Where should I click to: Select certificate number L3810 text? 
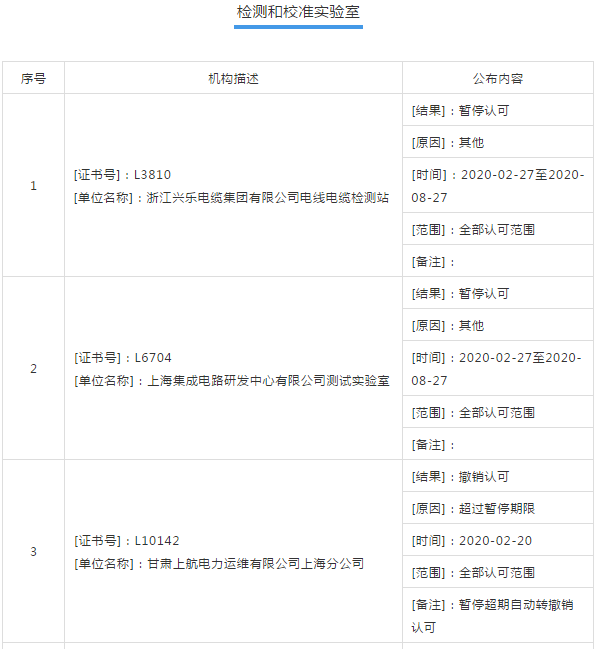tap(152, 175)
